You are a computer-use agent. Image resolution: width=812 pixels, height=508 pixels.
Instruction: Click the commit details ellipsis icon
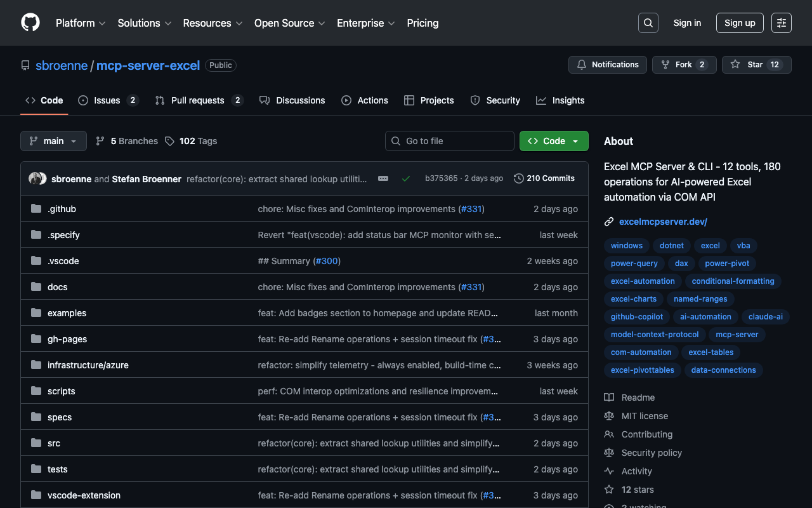pyautogui.click(x=383, y=178)
